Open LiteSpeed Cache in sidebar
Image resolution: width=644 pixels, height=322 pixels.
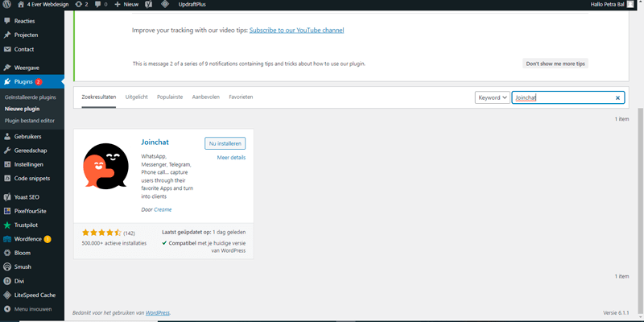coord(36,295)
